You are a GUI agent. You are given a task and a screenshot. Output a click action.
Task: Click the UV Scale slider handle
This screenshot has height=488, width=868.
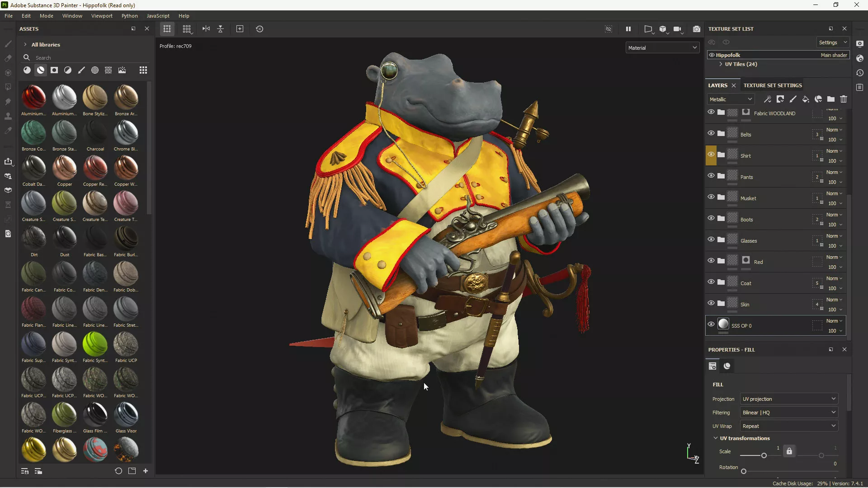click(x=764, y=455)
